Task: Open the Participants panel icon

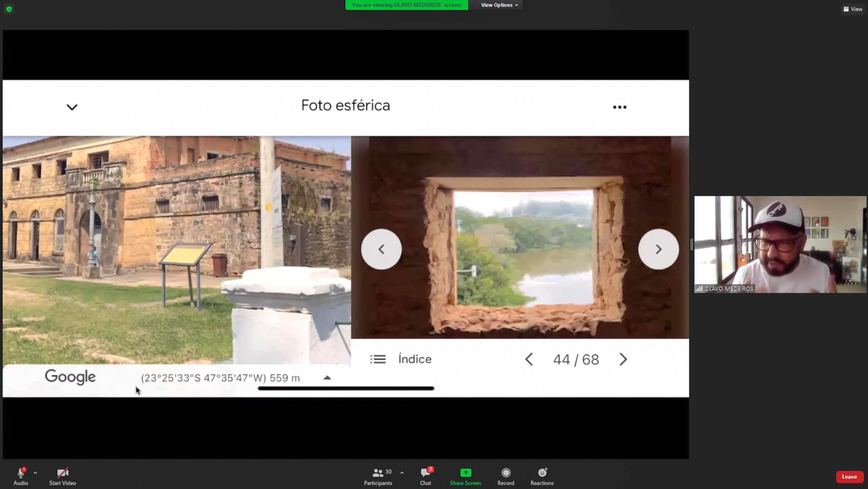Action: 377,472
